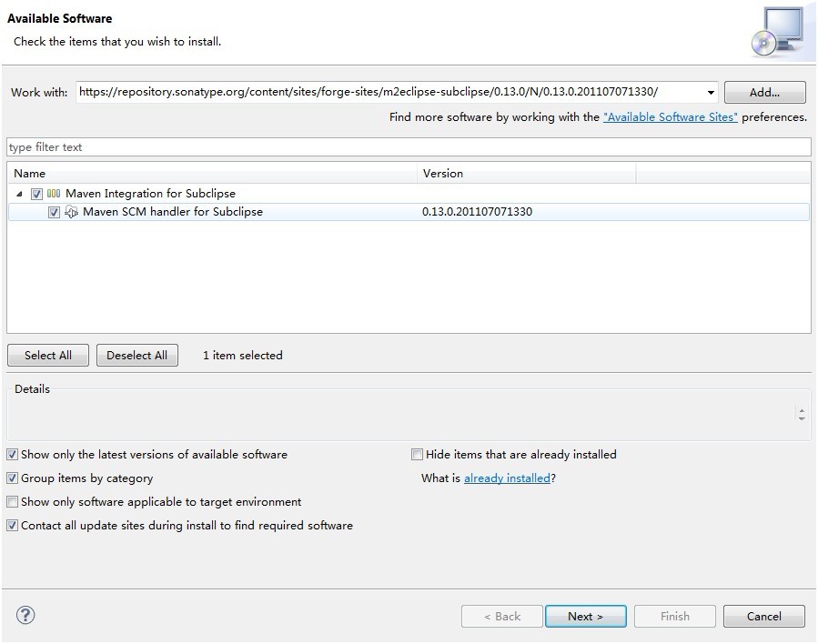This screenshot has width=818, height=644.
Task: Click the Maven SCM handler feature icon
Action: point(72,212)
